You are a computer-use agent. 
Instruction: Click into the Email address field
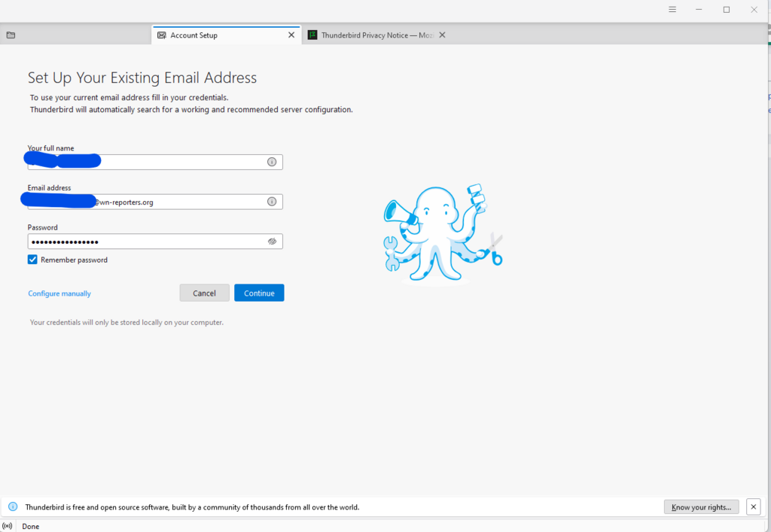tap(155, 202)
